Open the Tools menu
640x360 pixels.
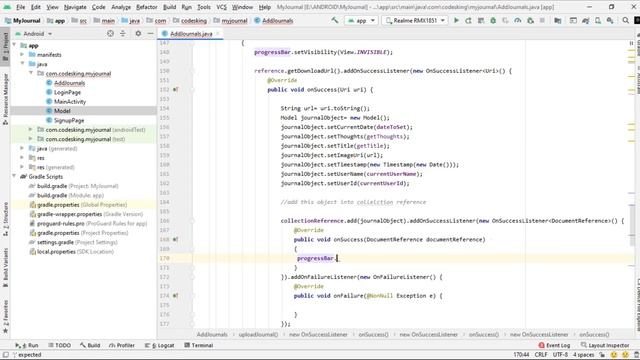click(x=204, y=7)
